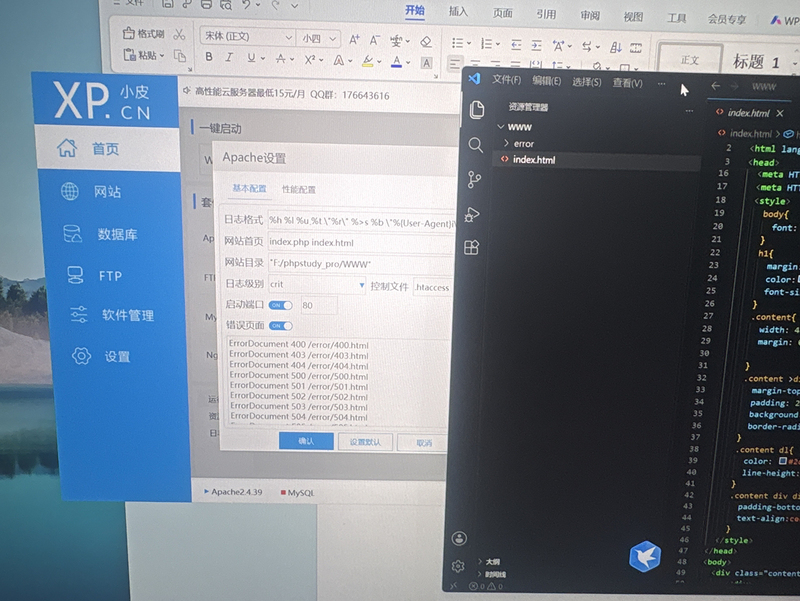Apply Strikethrough in WPS toolbar
This screenshot has width=800, height=601.
point(281,59)
